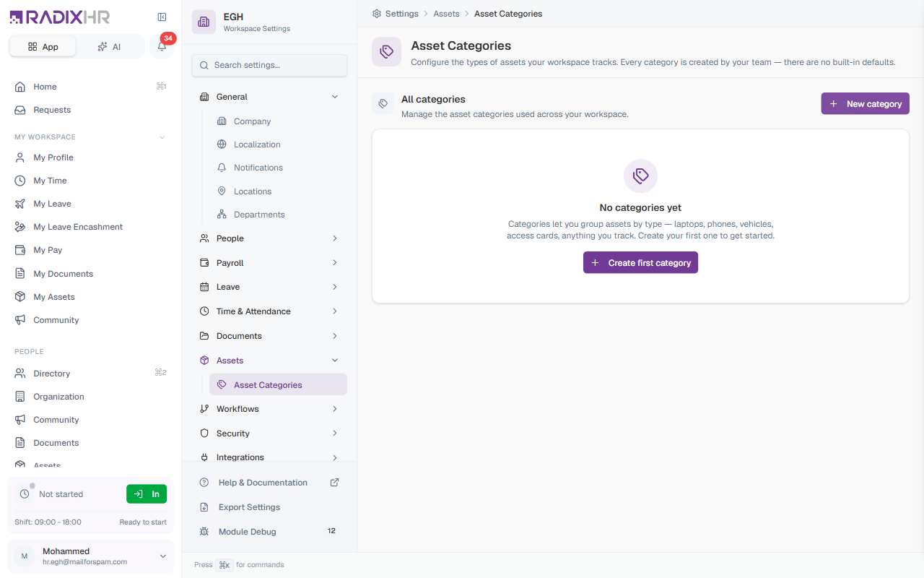Click the Settings gear in breadcrumb
This screenshot has width=924, height=578.
click(x=377, y=14)
